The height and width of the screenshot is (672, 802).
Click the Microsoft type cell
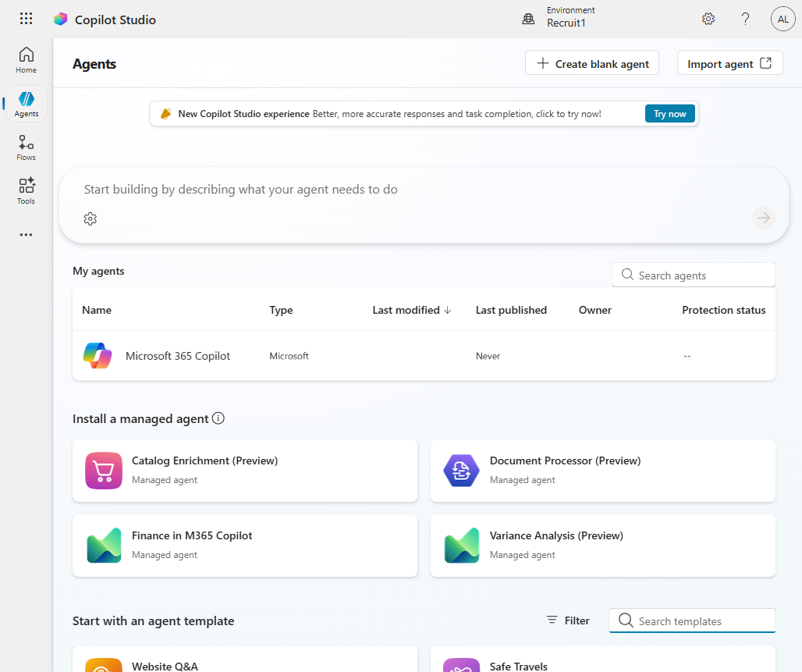point(289,356)
